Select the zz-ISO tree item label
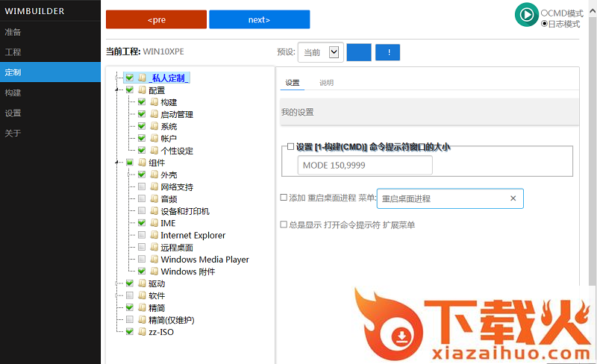597x364 pixels. (161, 332)
